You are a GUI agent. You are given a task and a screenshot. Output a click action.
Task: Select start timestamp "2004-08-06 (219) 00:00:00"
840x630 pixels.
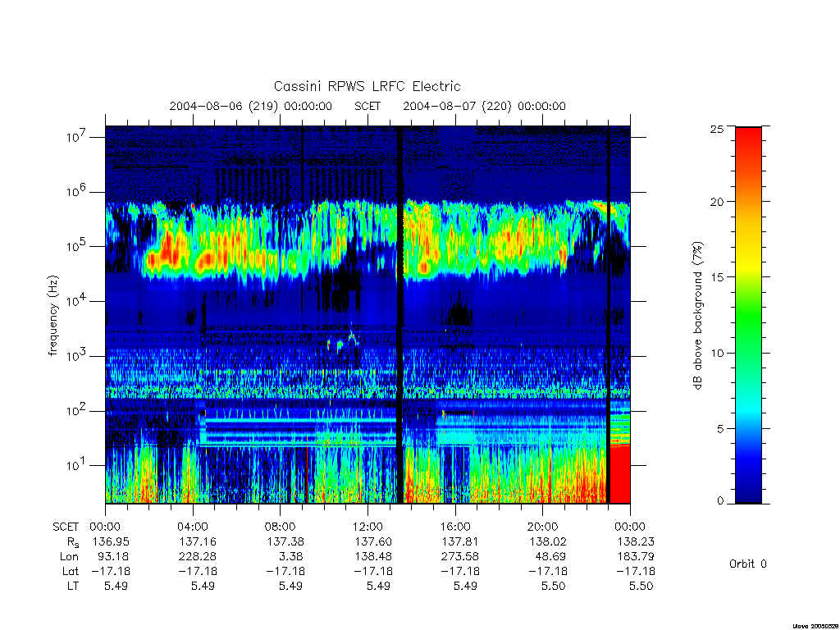point(251,106)
